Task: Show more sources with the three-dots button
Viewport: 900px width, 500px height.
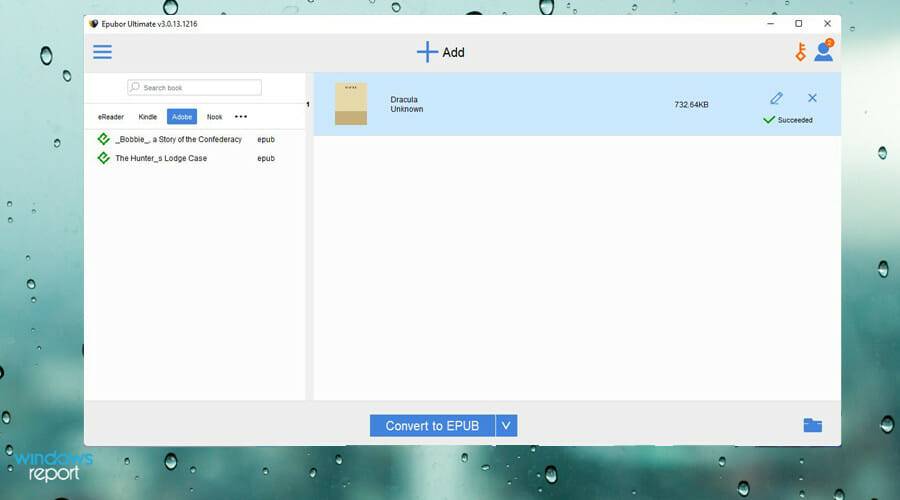Action: coord(241,117)
